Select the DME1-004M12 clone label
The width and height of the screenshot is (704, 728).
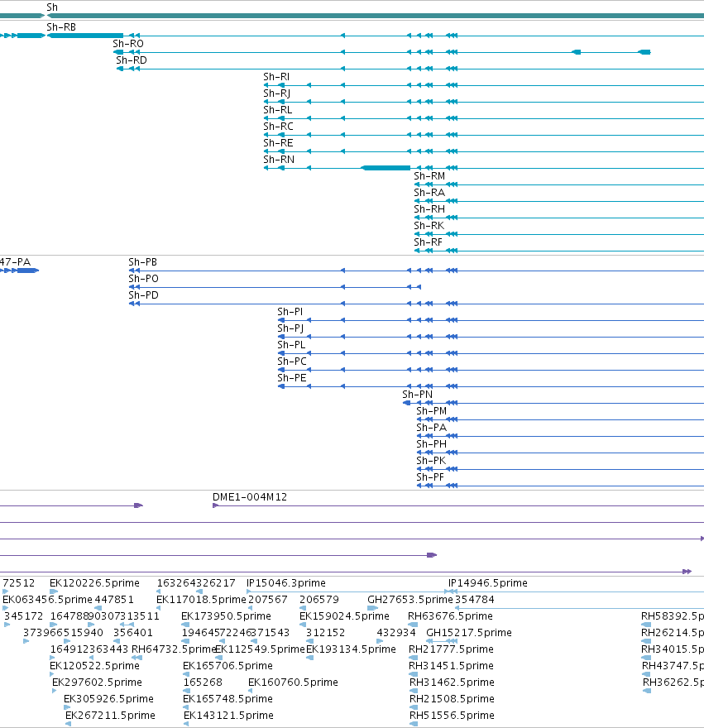pos(250,497)
